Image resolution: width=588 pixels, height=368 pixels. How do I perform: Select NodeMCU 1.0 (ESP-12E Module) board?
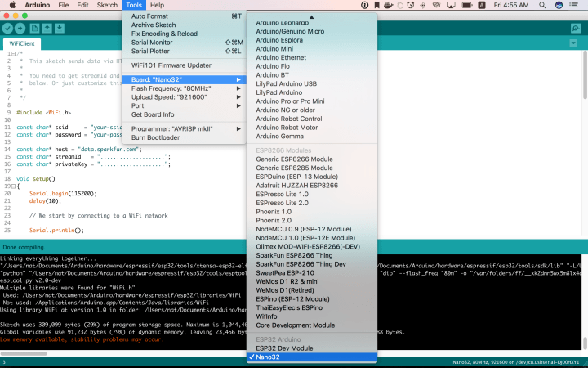312,238
